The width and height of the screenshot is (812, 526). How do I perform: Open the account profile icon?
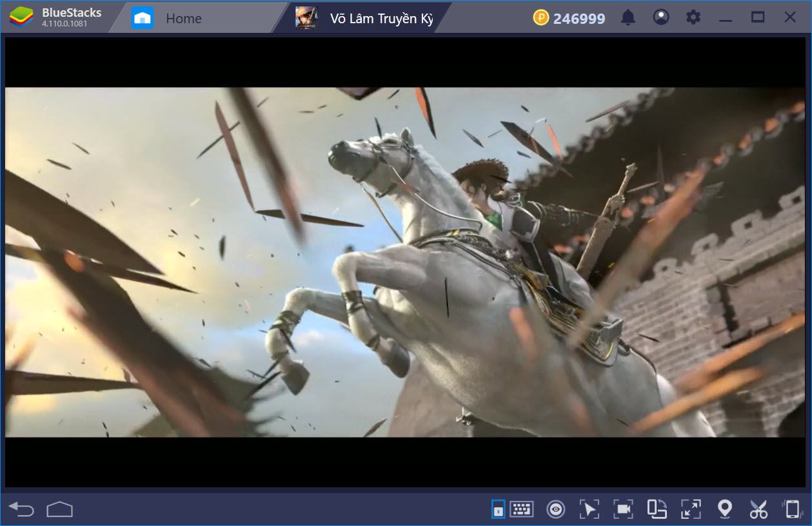point(660,17)
